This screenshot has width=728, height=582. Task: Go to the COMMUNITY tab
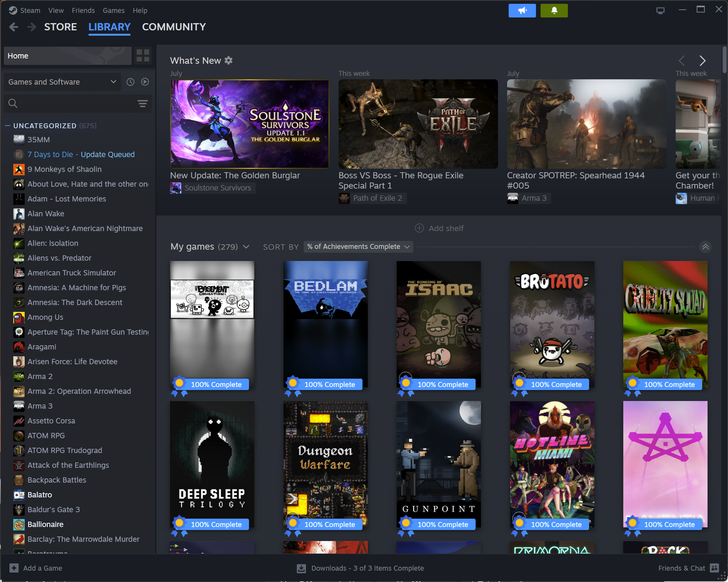(174, 27)
